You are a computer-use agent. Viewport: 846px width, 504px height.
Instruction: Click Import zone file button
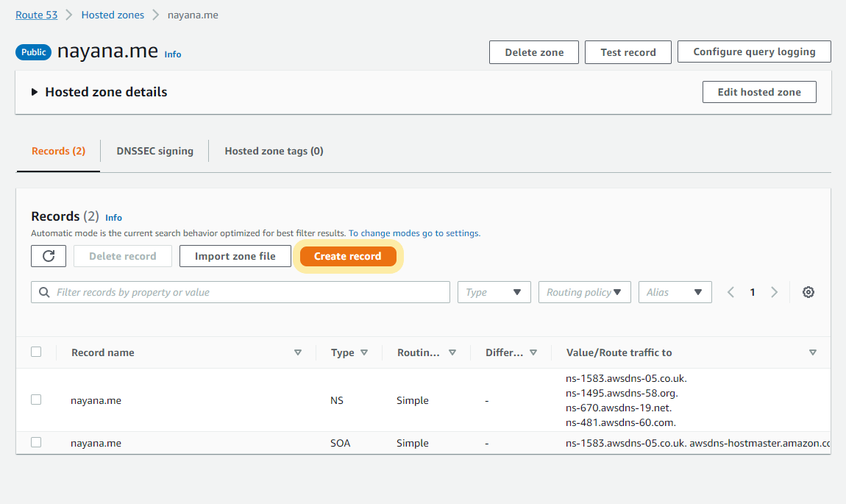pyautogui.click(x=235, y=256)
